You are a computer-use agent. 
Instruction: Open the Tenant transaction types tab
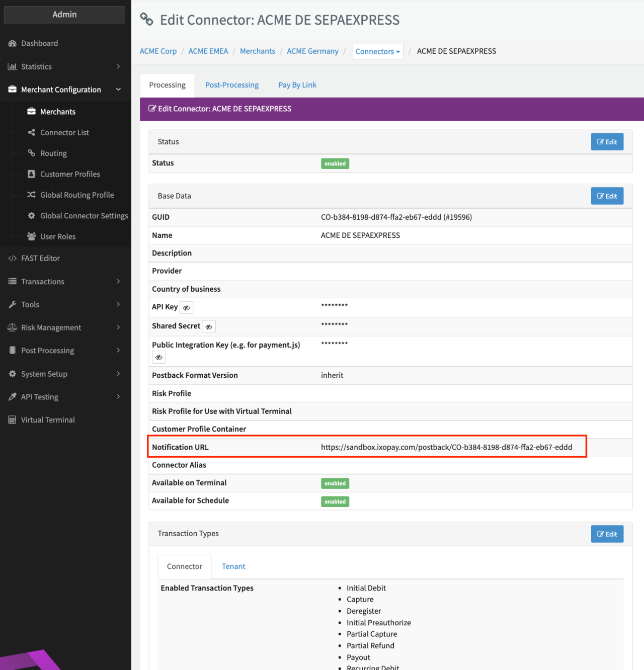pos(233,566)
